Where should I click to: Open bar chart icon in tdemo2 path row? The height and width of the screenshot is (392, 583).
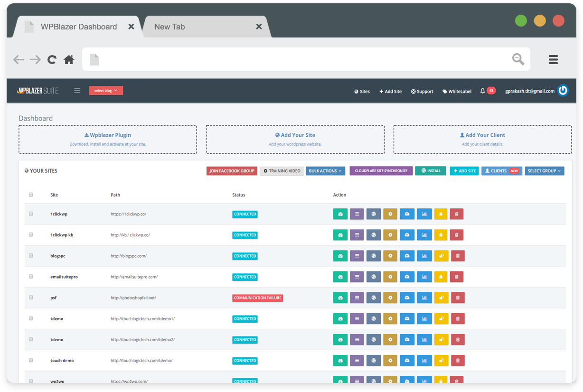(424, 339)
